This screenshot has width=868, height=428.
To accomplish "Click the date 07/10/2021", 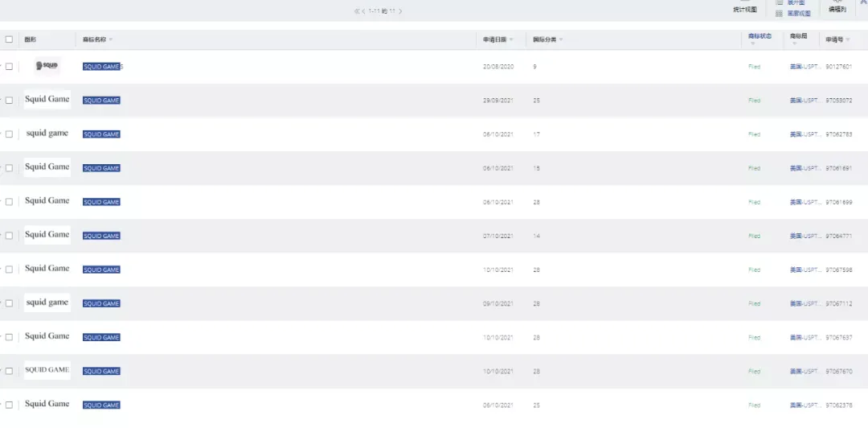I will click(498, 236).
